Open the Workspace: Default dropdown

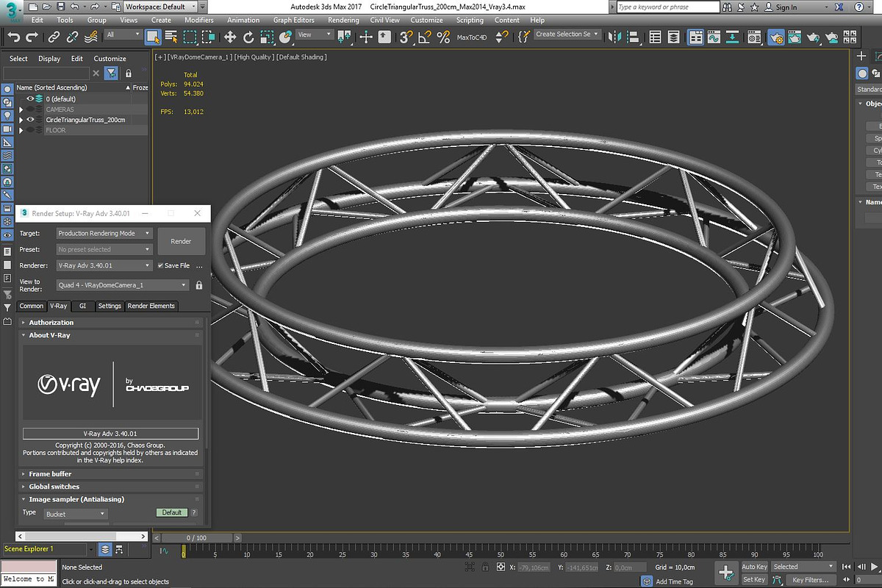pyautogui.click(x=161, y=7)
